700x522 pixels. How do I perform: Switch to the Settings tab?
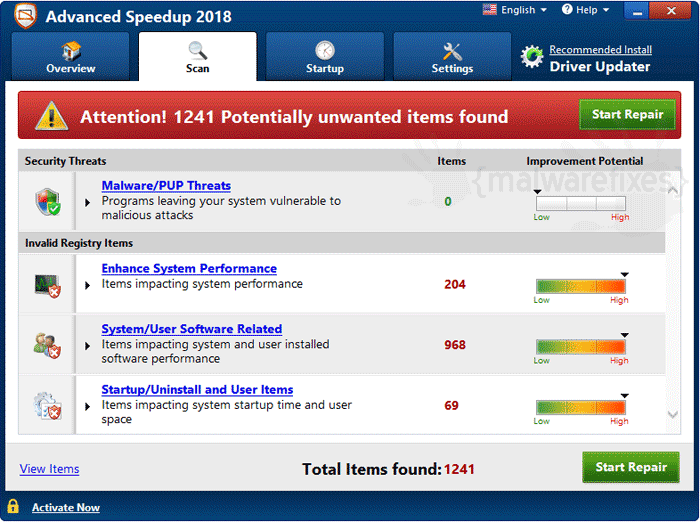(x=452, y=56)
